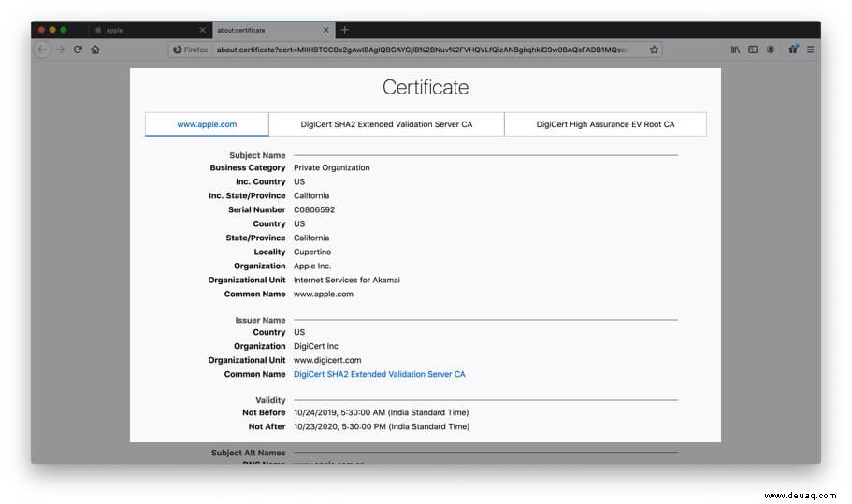Viewport: 852px width, 504px height.
Task: Click the Forward navigation arrow
Action: click(x=60, y=50)
